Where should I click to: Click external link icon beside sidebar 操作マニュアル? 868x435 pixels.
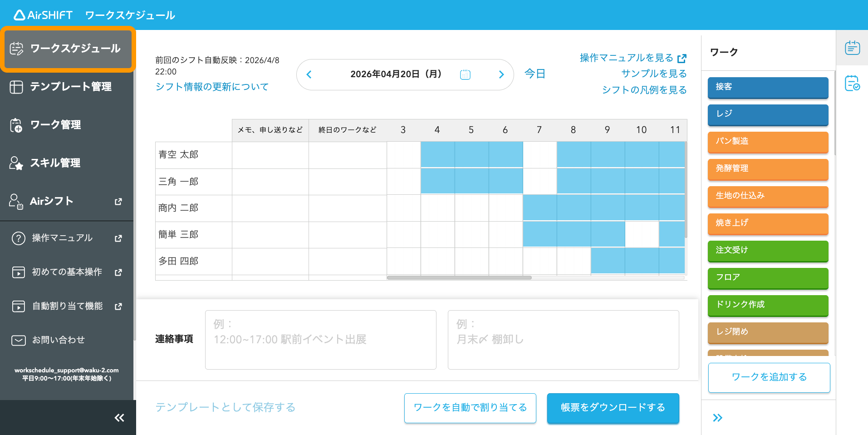click(x=118, y=238)
